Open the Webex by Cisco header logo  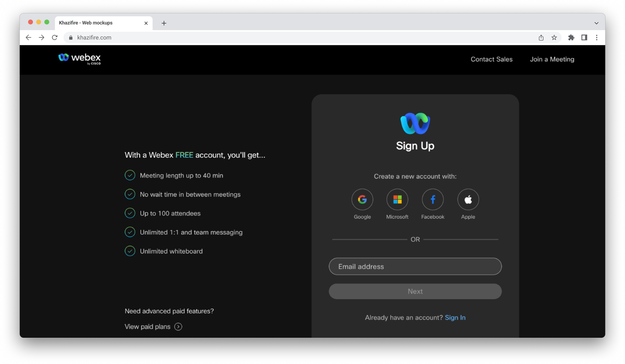click(x=79, y=59)
